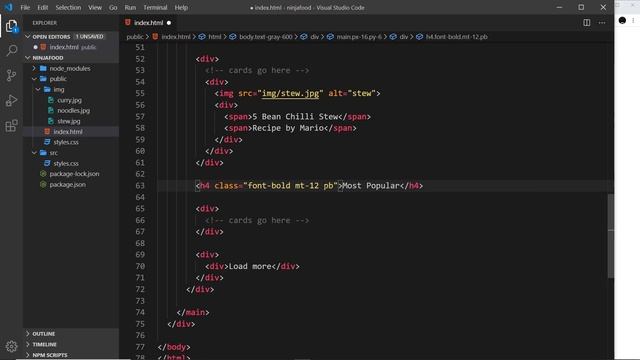The height and width of the screenshot is (360, 640).
Task: Click the JSON icon beside package.json
Action: tap(43, 184)
